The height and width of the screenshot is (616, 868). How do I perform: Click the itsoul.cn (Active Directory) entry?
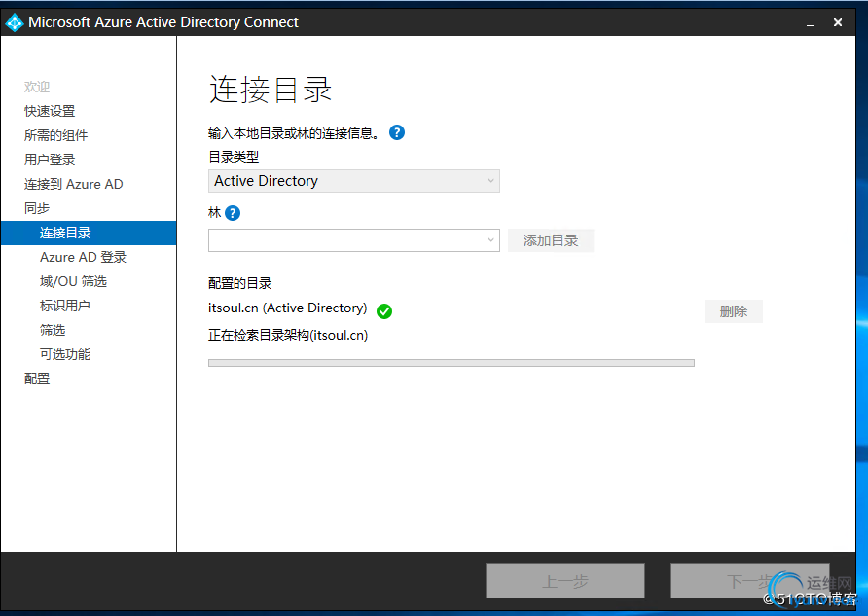click(x=288, y=308)
